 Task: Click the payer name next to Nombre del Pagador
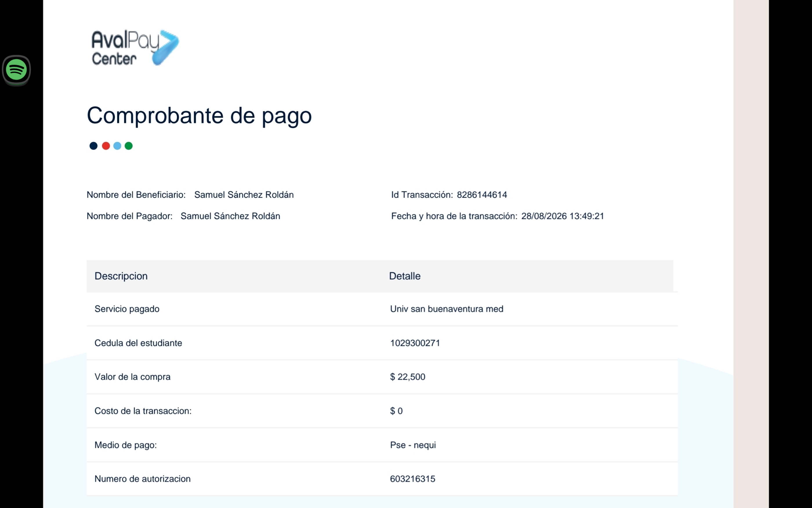click(231, 216)
